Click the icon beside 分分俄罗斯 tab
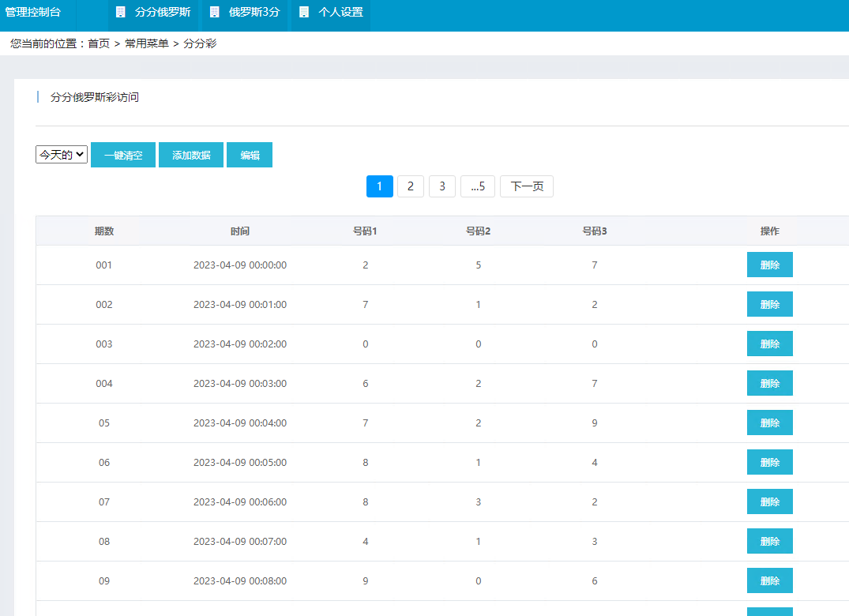Viewport: 849px width, 616px height. [x=120, y=12]
